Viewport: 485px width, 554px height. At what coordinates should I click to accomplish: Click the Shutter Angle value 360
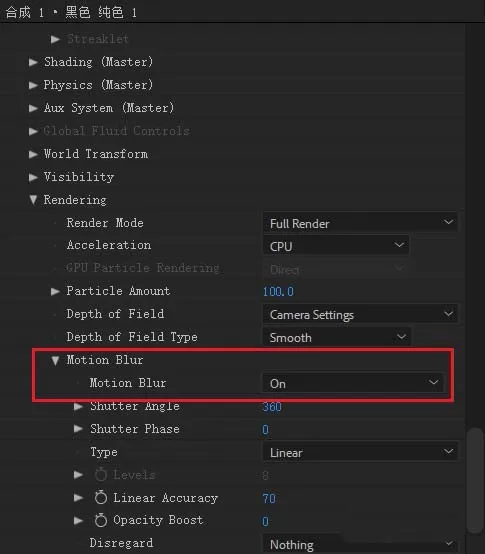[x=272, y=407]
